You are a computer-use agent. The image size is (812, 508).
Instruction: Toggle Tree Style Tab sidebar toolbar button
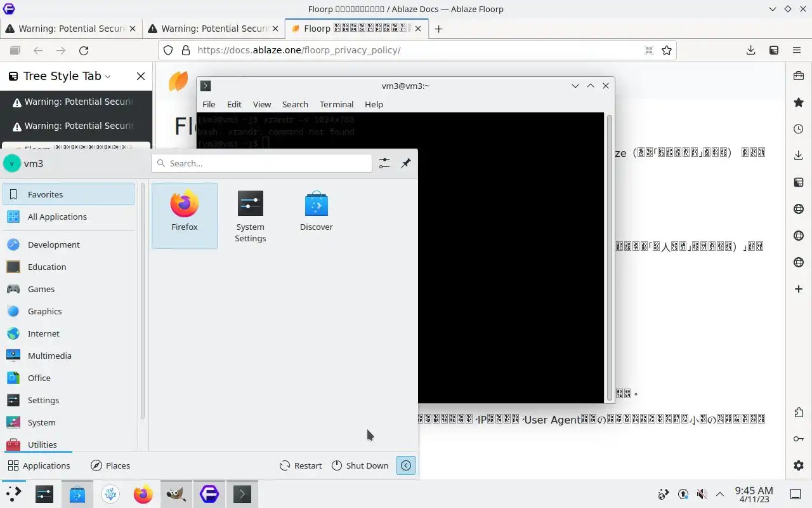click(774, 50)
